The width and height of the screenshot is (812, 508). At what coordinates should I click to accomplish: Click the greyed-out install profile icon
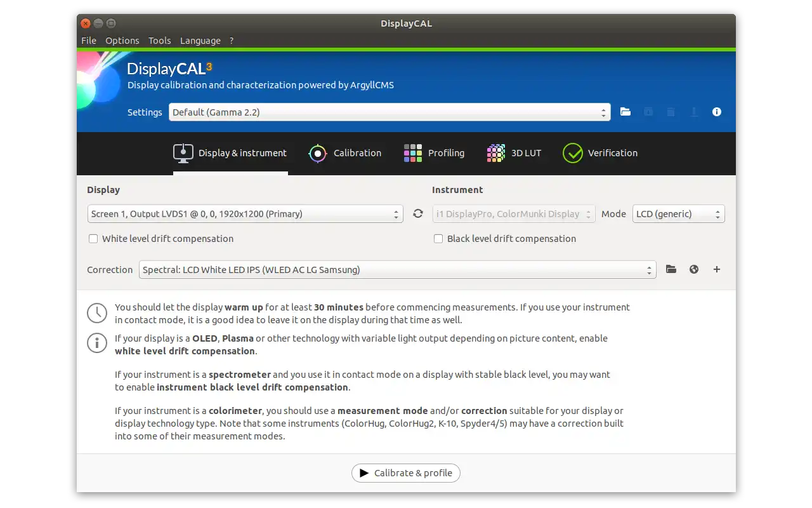coord(648,112)
